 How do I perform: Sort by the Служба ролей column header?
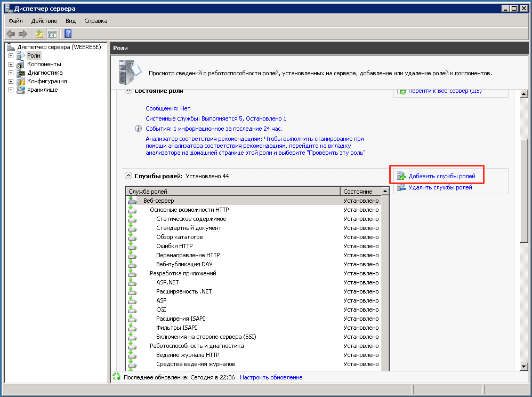[x=233, y=191]
